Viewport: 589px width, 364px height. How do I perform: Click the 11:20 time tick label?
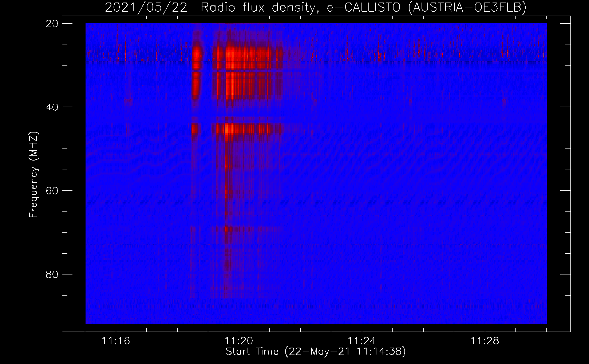pos(239,341)
